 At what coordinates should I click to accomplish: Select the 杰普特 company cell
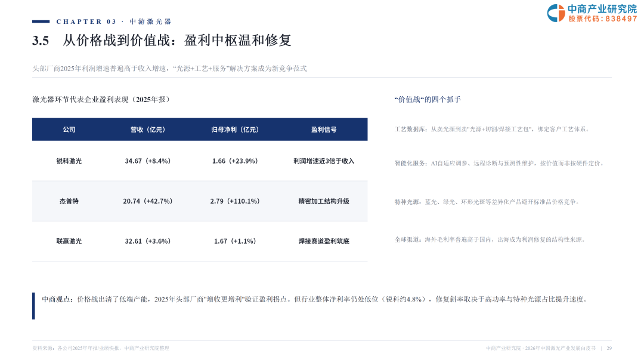click(x=69, y=201)
